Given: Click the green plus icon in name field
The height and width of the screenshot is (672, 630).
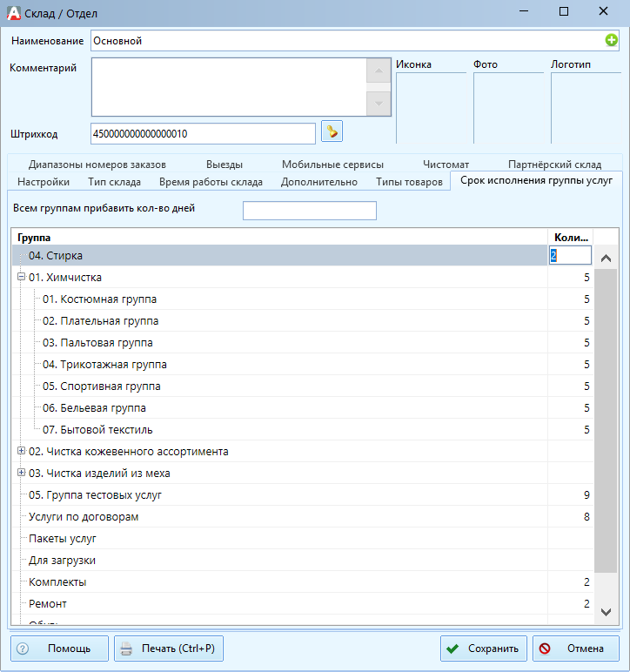Looking at the screenshot, I should 611,40.
